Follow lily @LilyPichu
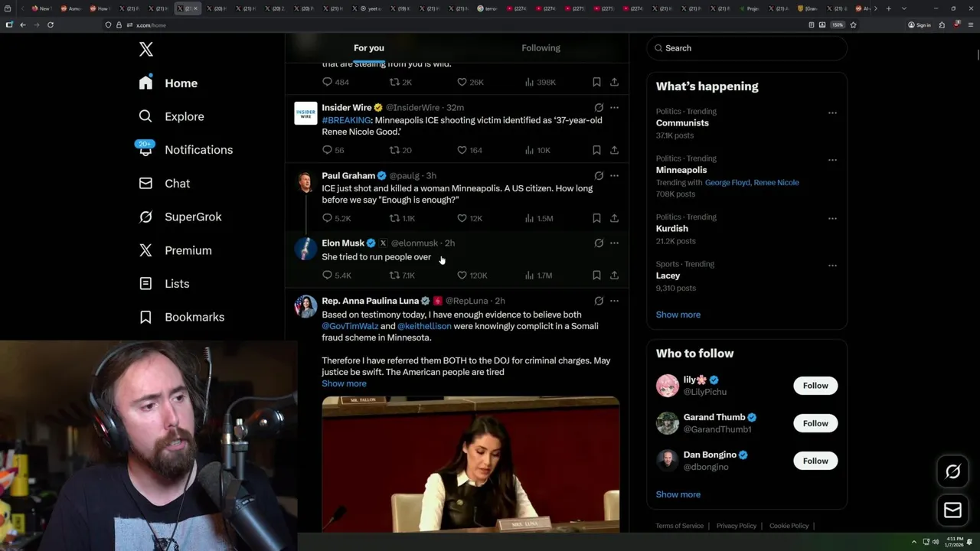 815,386
